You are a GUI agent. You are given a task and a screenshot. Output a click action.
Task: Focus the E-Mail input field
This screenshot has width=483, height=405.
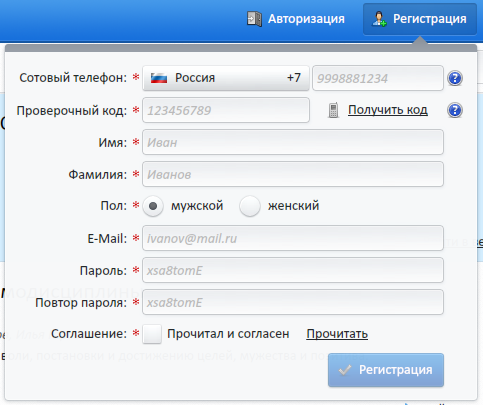click(x=293, y=238)
